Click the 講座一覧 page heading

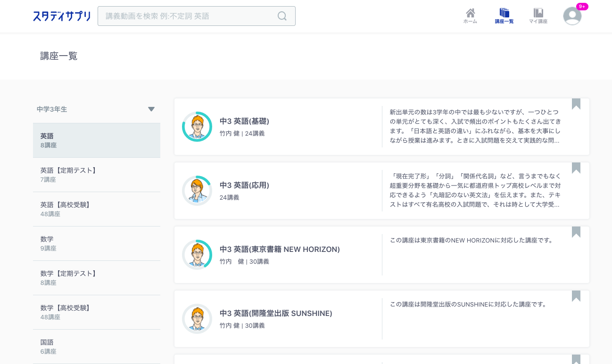click(59, 56)
